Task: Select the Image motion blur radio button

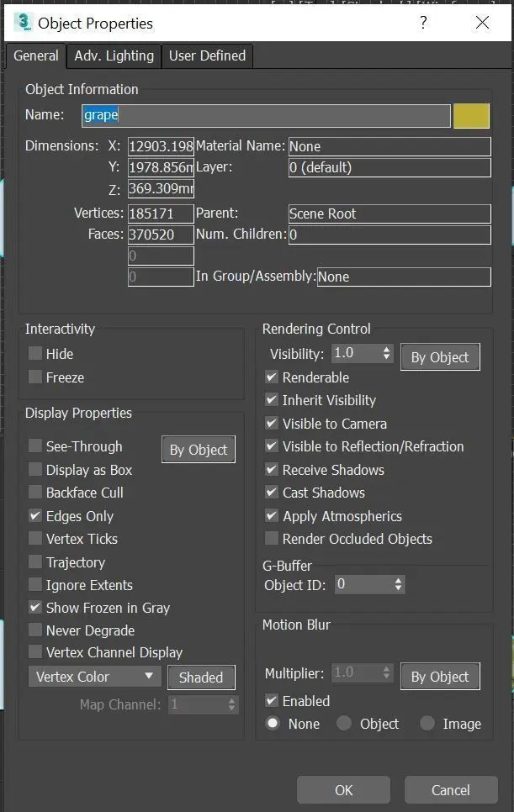Action: point(427,724)
